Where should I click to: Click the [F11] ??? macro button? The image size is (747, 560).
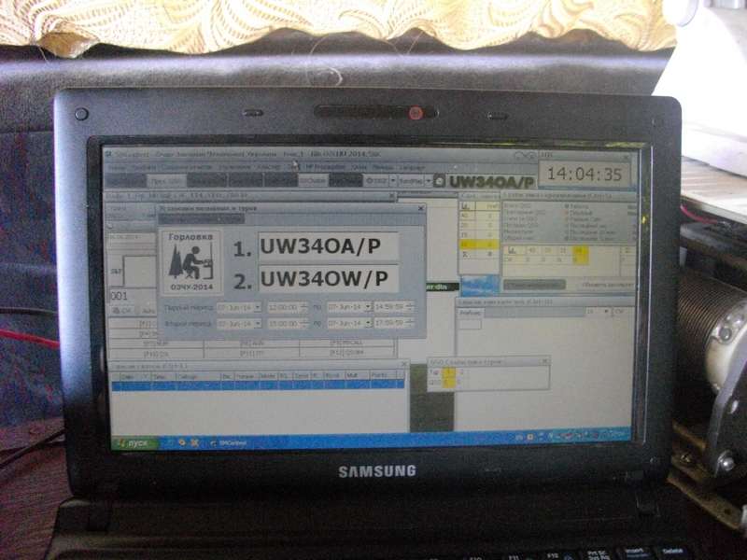pyautogui.click(x=251, y=353)
